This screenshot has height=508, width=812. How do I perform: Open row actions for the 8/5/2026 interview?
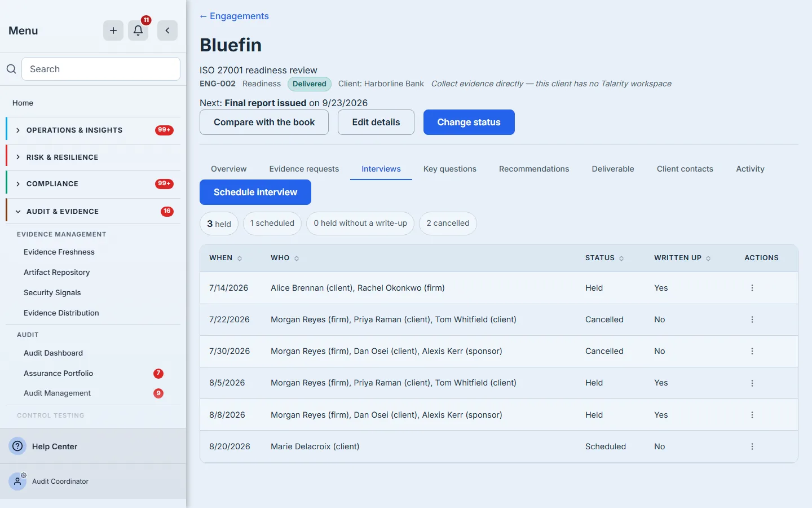(752, 383)
